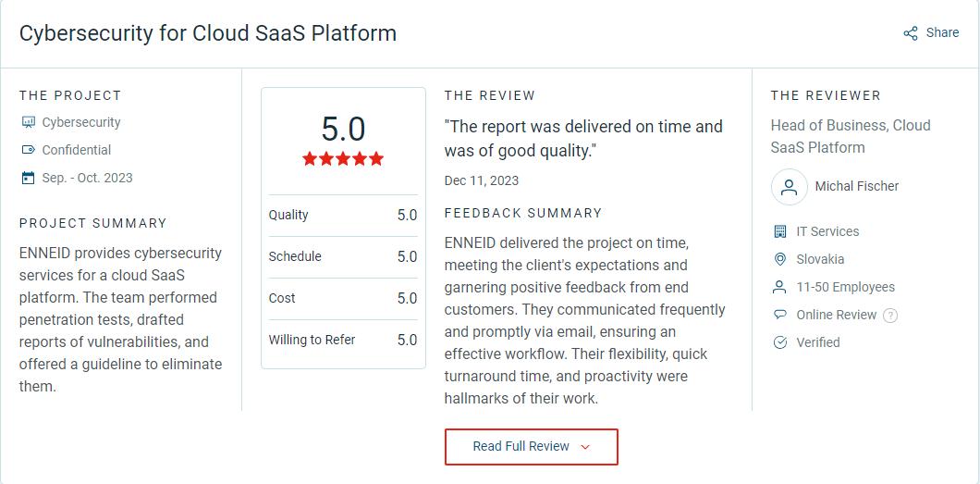Click the calendar icon beside Sep. - Oct. 2023

click(x=28, y=178)
